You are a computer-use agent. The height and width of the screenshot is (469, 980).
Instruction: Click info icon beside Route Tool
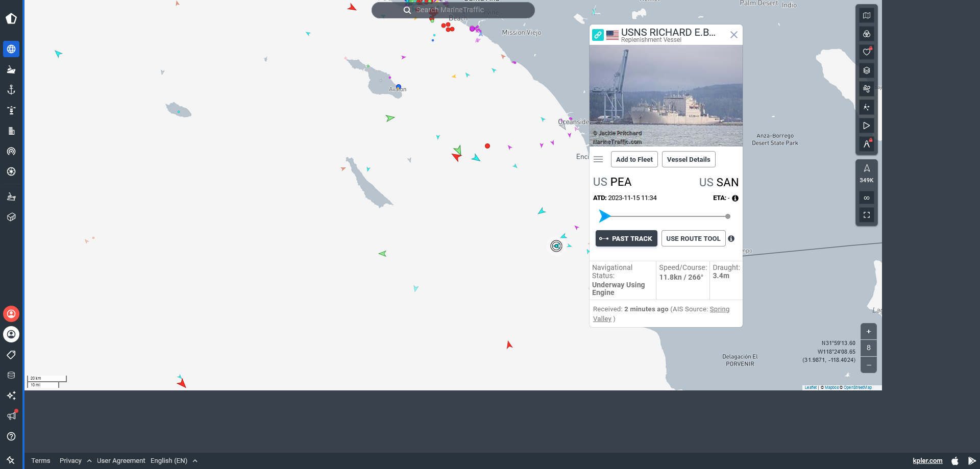pyautogui.click(x=731, y=238)
